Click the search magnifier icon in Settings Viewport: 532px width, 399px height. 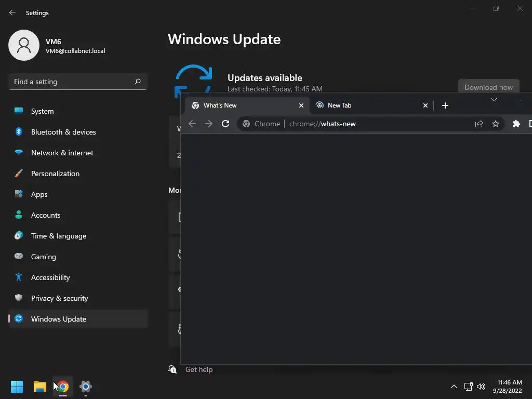[137, 82]
